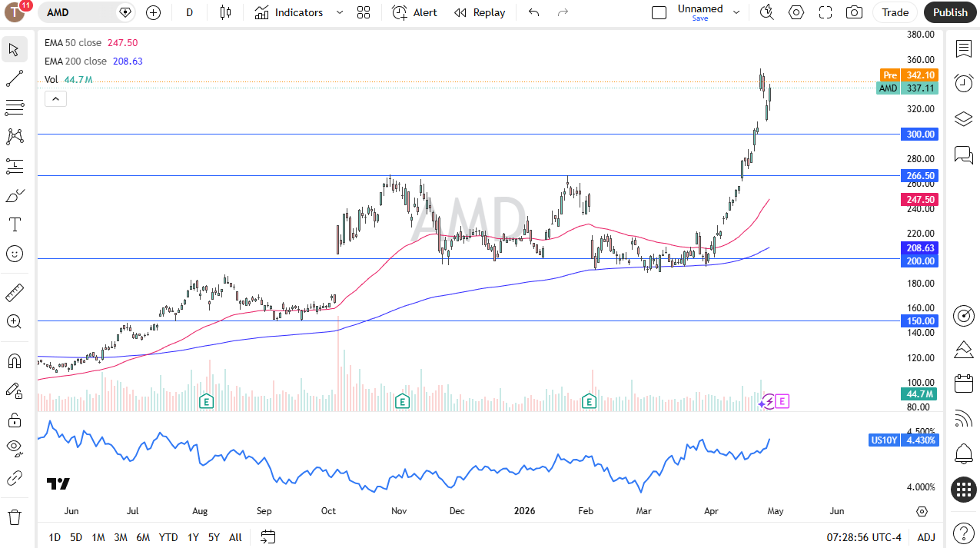This screenshot has width=980, height=548.
Task: Select the text annotation tool
Action: 14,224
